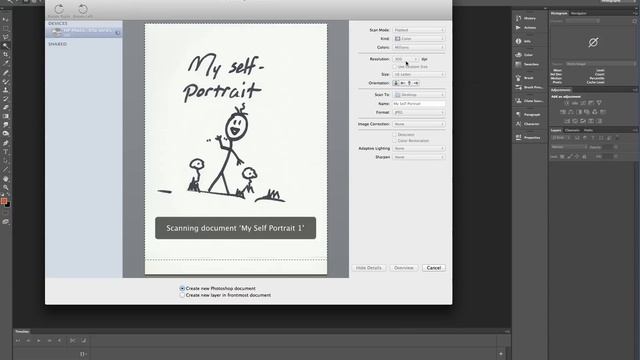Open the Adaptive Lighting dropdown
This screenshot has width=640, height=360.
tap(419, 148)
